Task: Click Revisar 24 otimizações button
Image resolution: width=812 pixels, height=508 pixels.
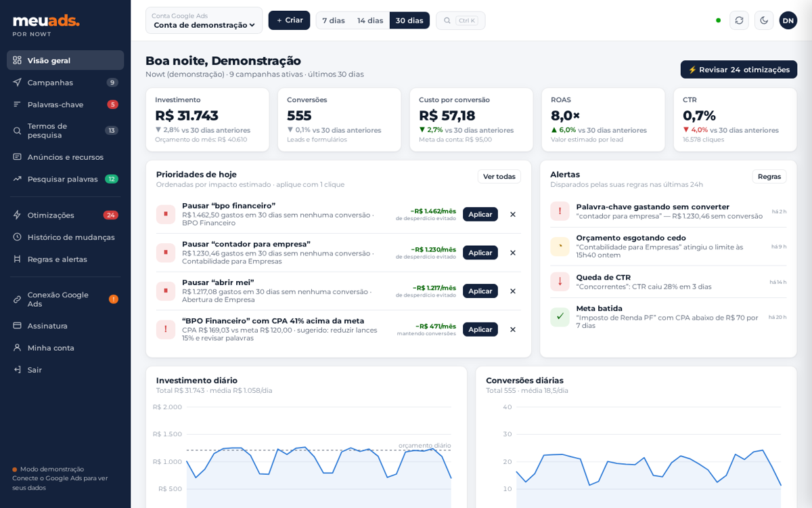Action: point(739,70)
